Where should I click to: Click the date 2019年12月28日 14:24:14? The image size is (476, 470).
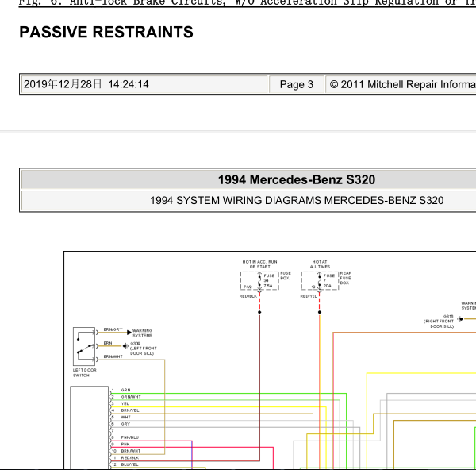(86, 84)
